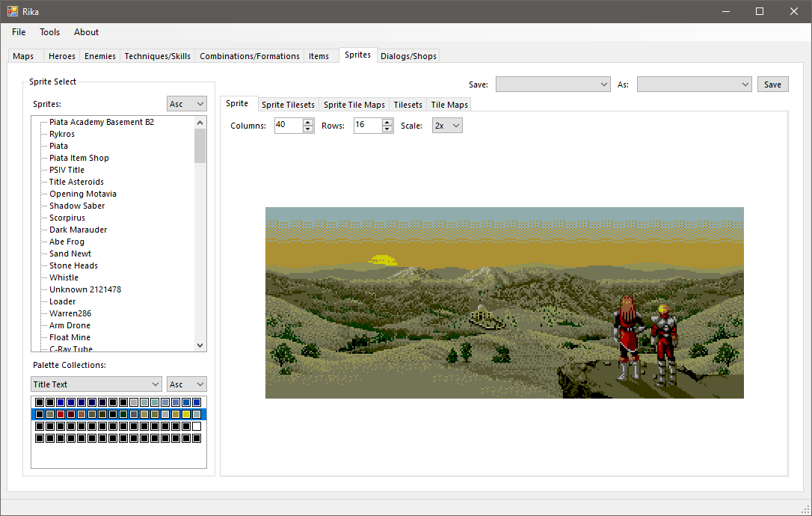Show the Sprite Tile Maps sub-tab
812x516 pixels.
[354, 105]
